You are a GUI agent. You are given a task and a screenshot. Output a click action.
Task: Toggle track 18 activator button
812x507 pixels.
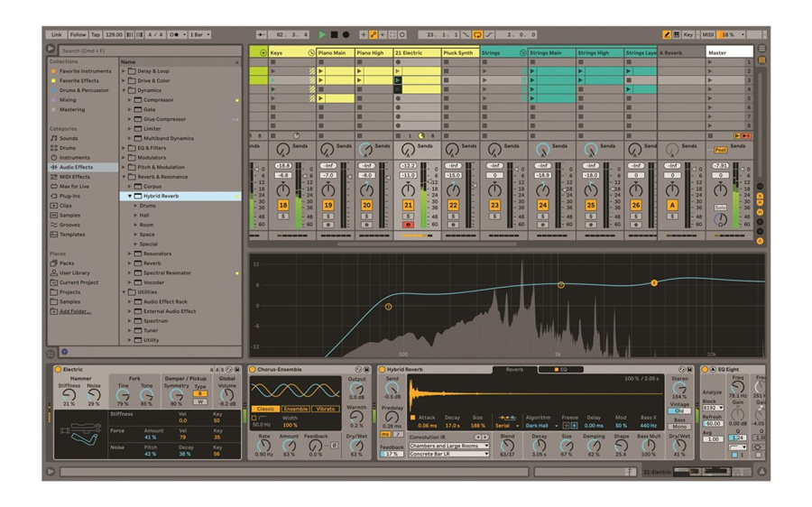(x=283, y=206)
